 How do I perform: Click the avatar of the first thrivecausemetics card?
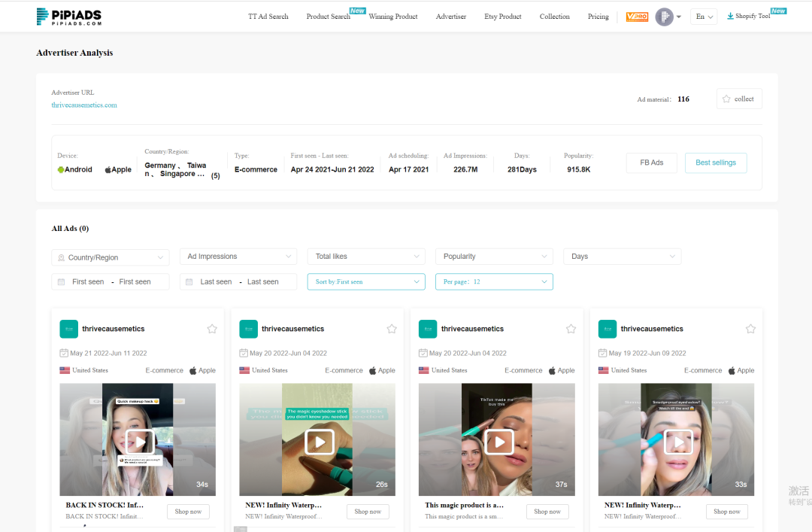point(69,329)
